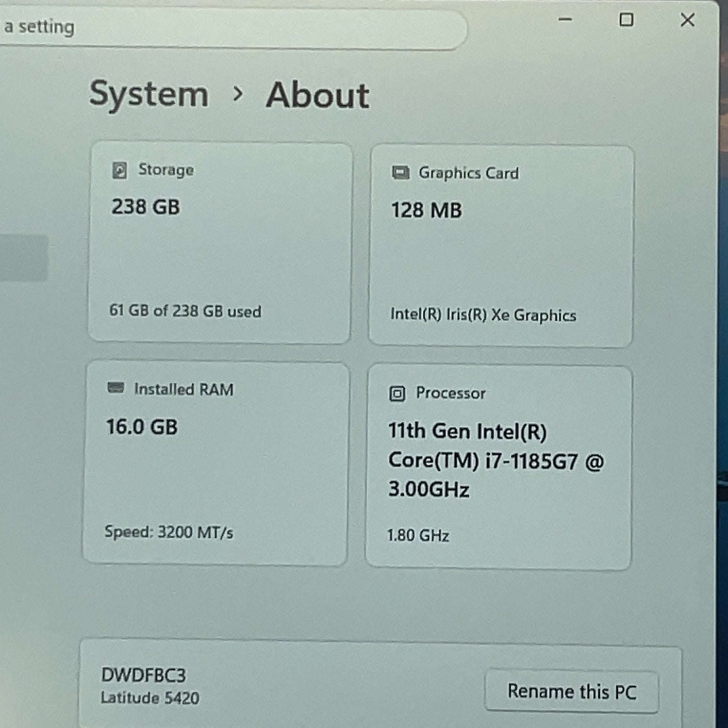Click the breadcrumb chevron after System
Image resolution: width=728 pixels, height=728 pixels.
tap(238, 94)
